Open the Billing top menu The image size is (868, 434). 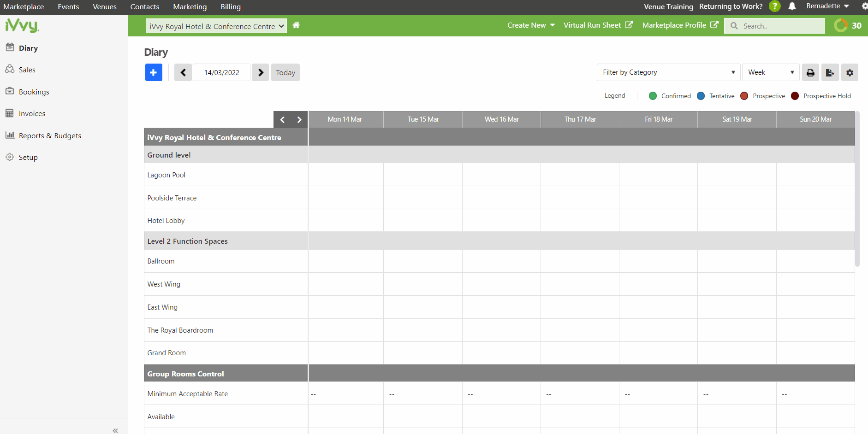[x=231, y=6]
